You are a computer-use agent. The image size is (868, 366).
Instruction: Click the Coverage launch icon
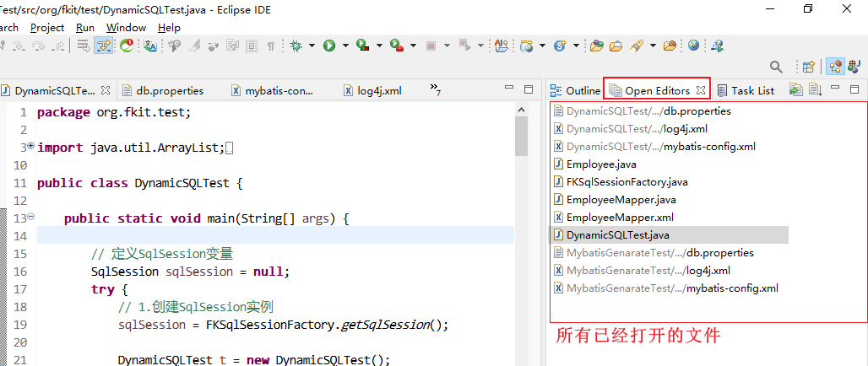point(362,45)
